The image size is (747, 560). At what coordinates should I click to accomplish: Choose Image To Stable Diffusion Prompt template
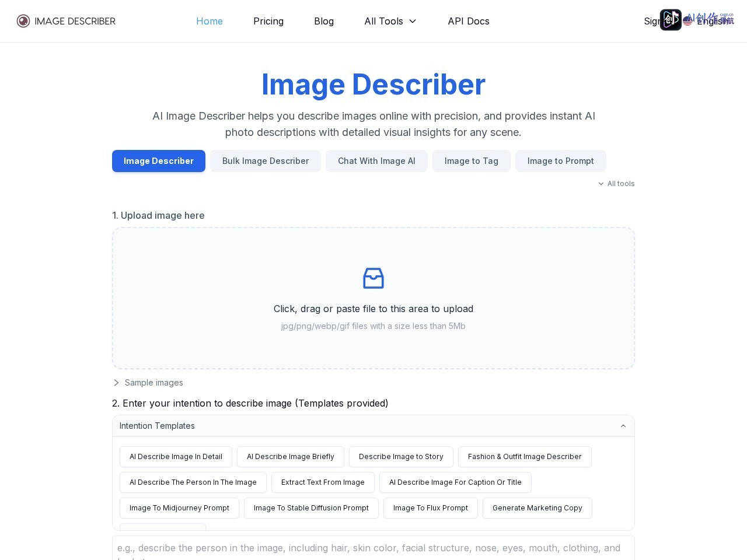pyautogui.click(x=311, y=508)
